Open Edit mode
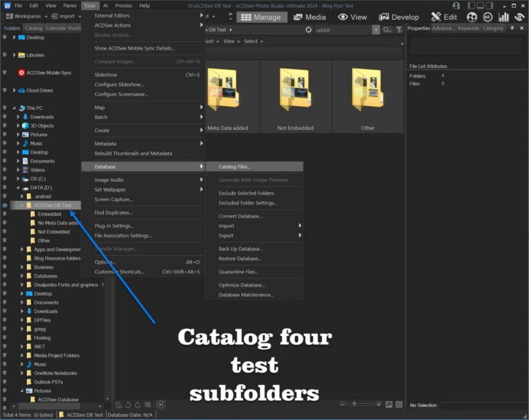 point(444,17)
